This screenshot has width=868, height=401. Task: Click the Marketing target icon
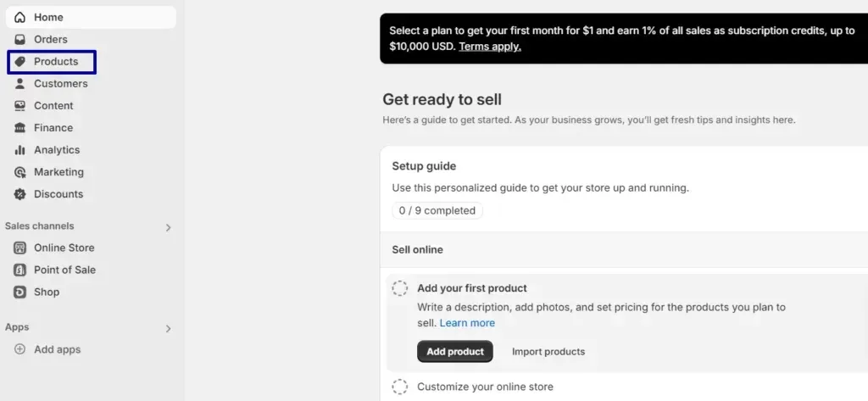(20, 172)
